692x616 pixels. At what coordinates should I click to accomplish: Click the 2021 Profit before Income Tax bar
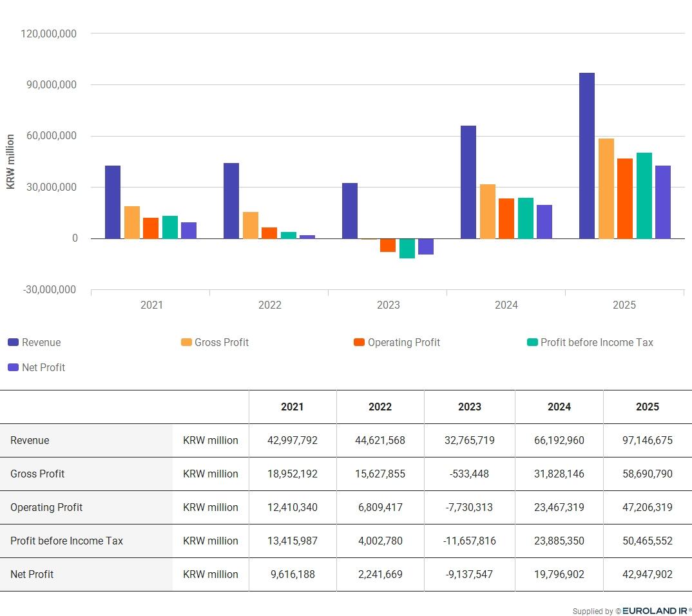click(170, 227)
